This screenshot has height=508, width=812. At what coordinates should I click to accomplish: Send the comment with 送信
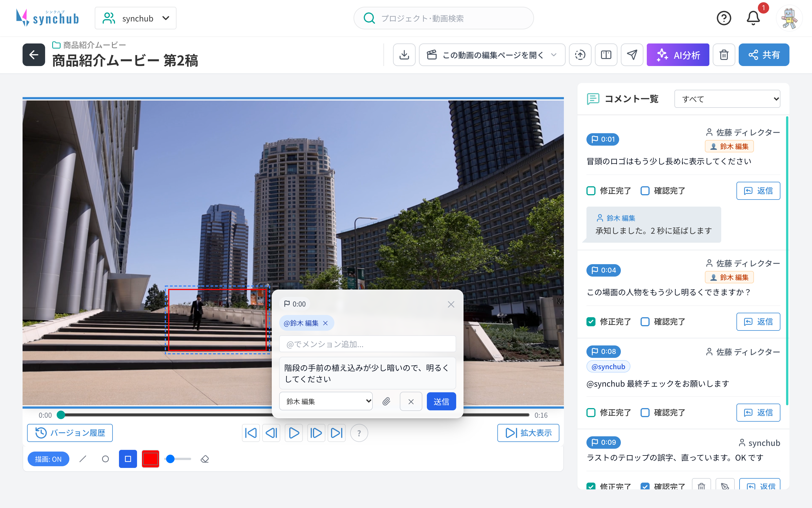click(x=441, y=402)
